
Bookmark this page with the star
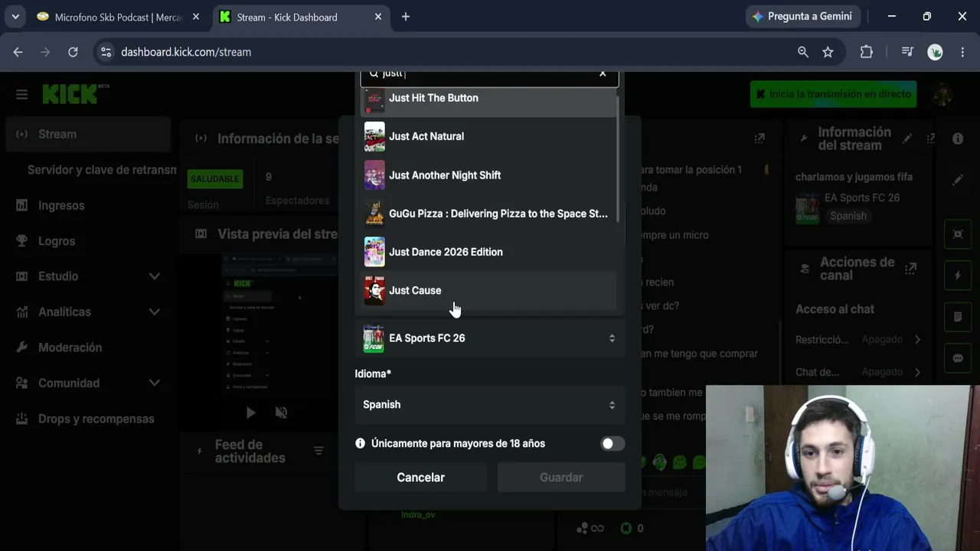pos(828,52)
